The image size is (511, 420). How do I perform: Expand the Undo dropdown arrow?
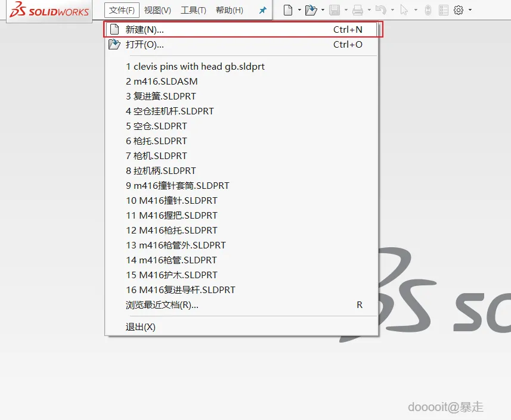click(x=392, y=10)
